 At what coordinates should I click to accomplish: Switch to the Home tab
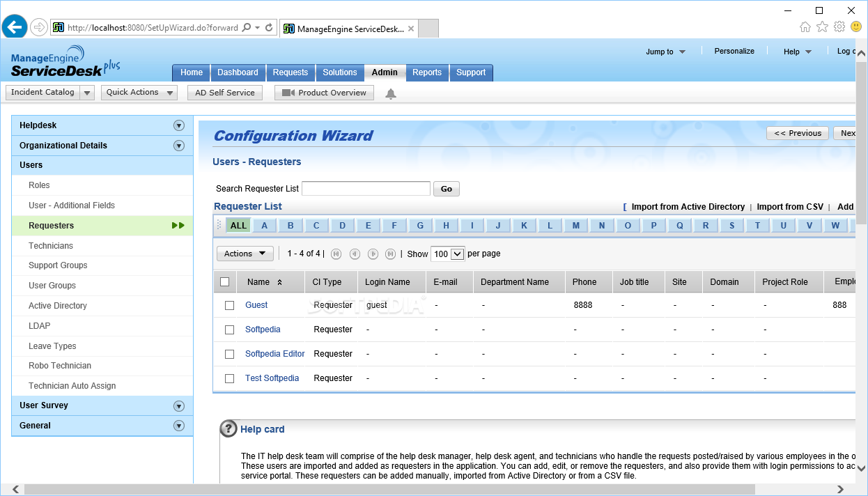tap(192, 72)
